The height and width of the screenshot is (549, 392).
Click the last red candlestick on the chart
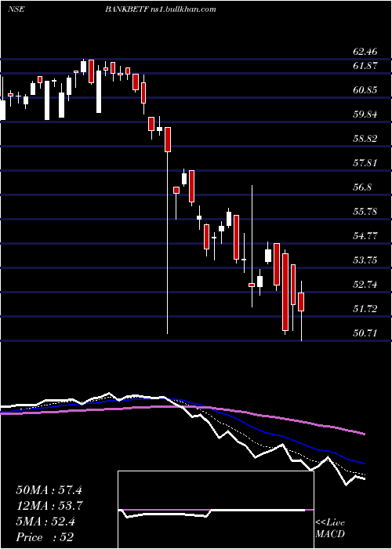click(x=301, y=302)
